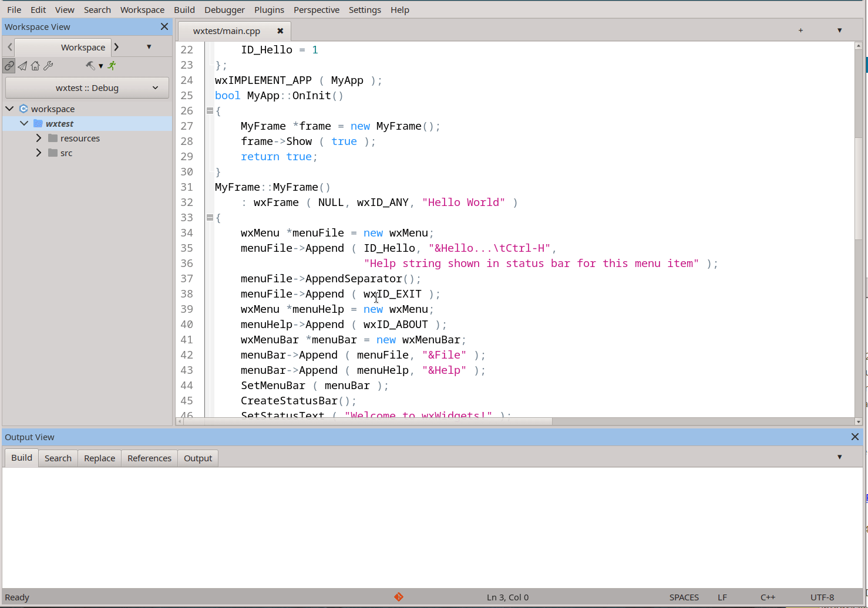This screenshot has height=608, width=868.
Task: Click the home icon in Workspace View toolbar
Action: (35, 66)
